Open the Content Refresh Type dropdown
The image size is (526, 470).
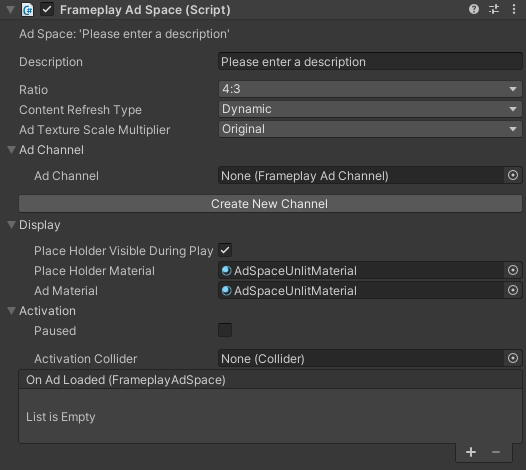(370, 109)
